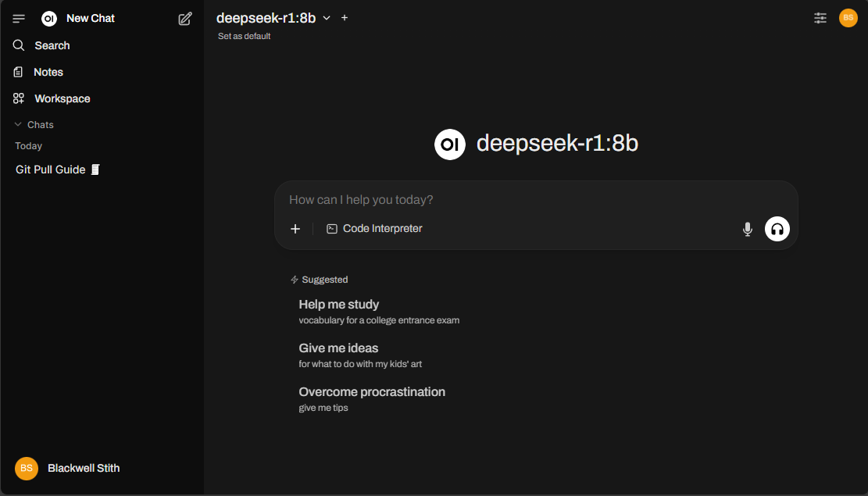Toggle the Code Interpreter option

(x=374, y=229)
